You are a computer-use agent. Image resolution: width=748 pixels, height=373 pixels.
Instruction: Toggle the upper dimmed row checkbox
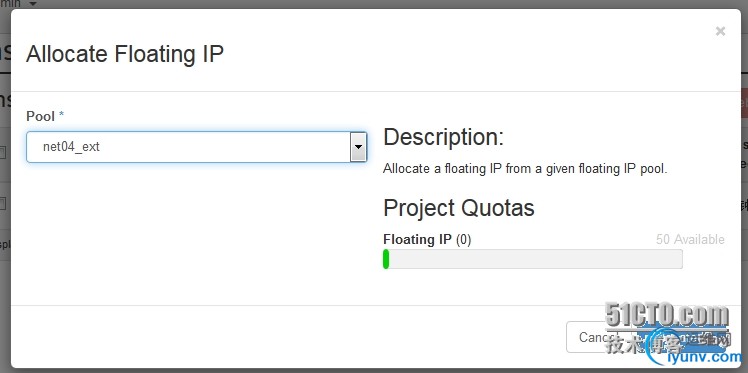(2, 153)
